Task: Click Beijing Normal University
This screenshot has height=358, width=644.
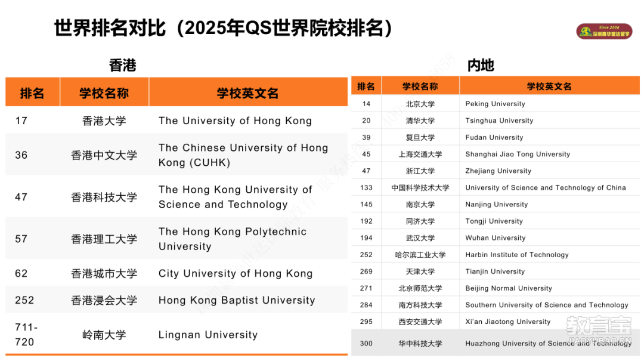Action: 509,288
